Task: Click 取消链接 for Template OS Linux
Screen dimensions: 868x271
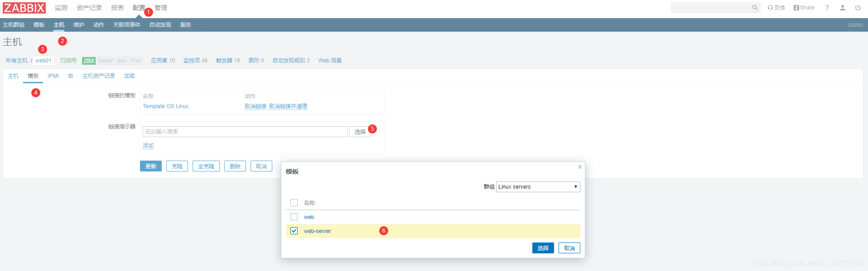Action: coord(256,106)
